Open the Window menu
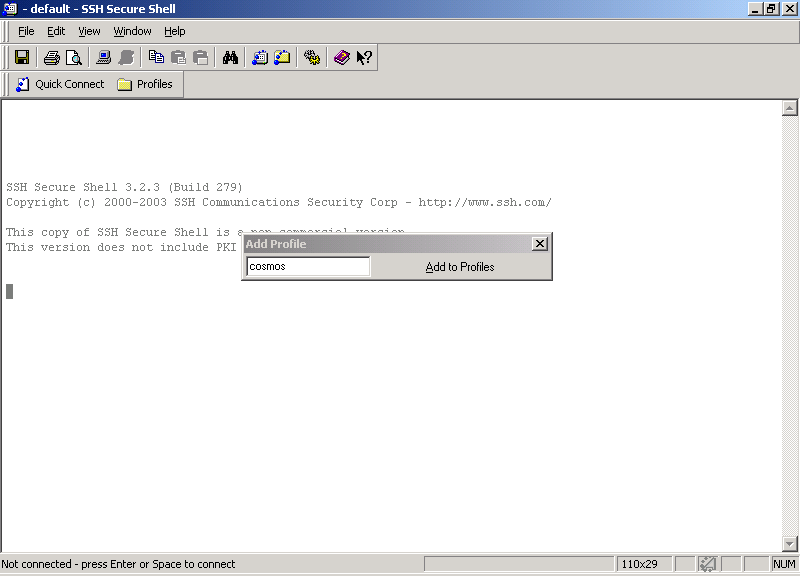800x576 pixels. tap(132, 31)
